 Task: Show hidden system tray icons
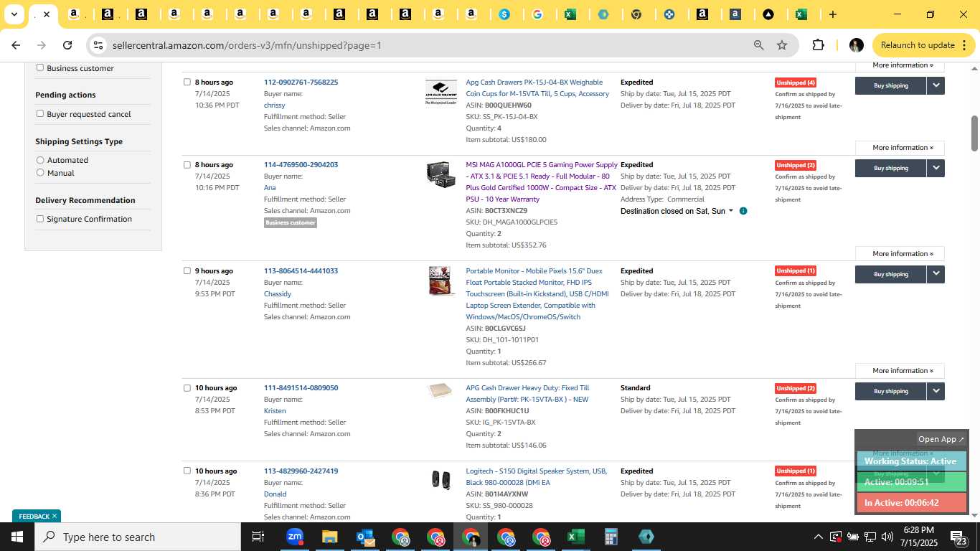(x=818, y=537)
